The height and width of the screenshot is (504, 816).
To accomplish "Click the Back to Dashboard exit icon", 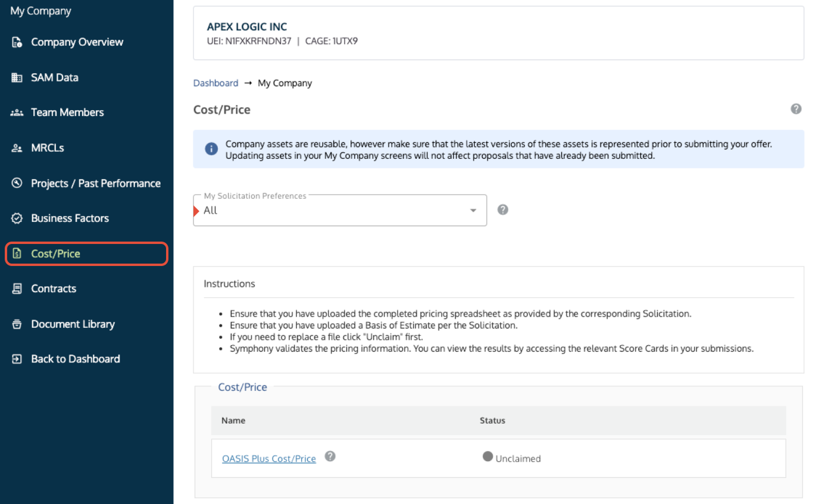I will [x=17, y=359].
